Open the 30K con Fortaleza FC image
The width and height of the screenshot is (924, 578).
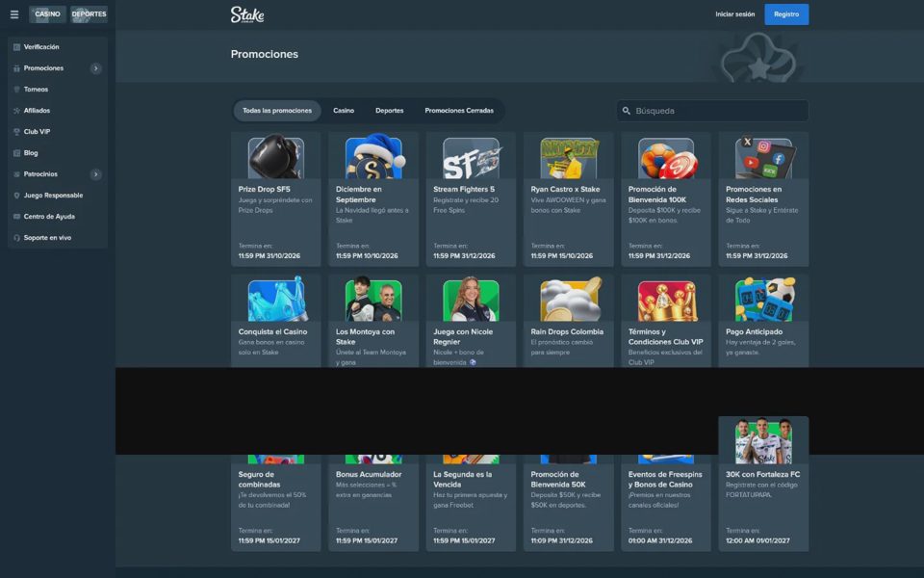763,442
